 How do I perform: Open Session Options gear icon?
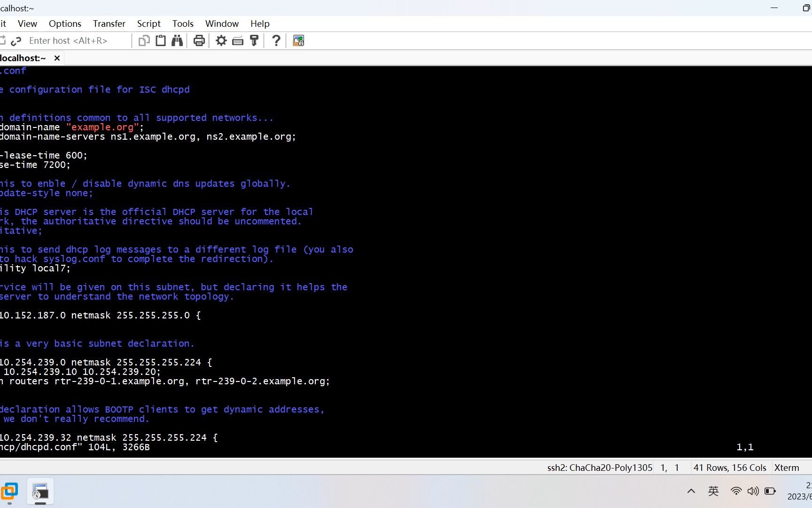click(221, 41)
